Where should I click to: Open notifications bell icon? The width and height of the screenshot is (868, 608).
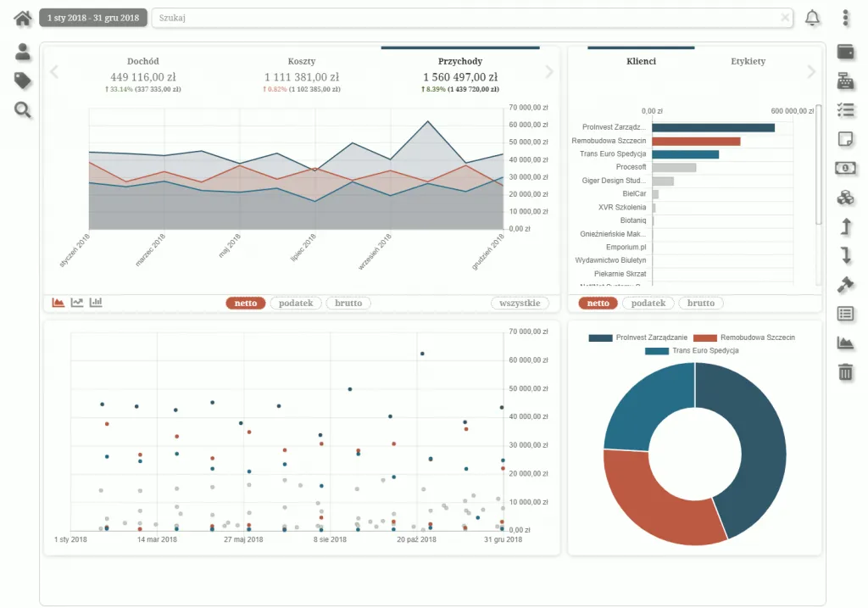[x=812, y=18]
